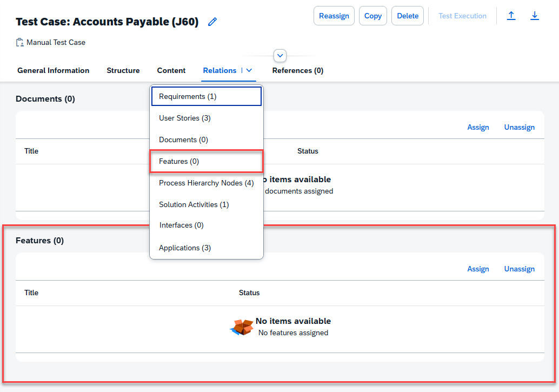Click the upload arrow icon
The height and width of the screenshot is (392, 559).
[x=511, y=16]
